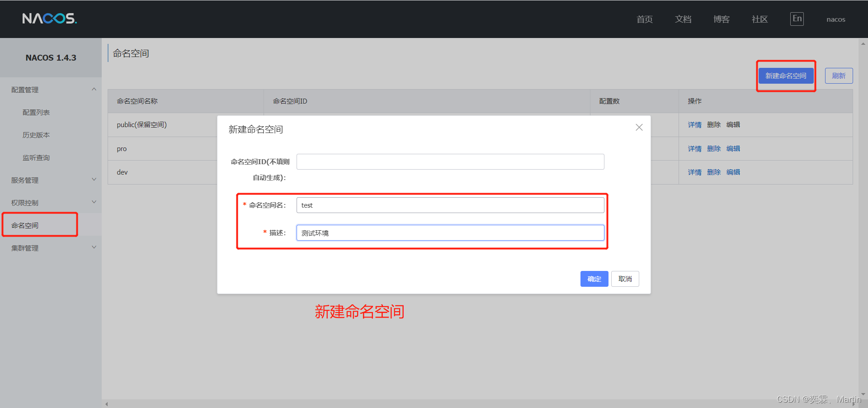Image resolution: width=868 pixels, height=408 pixels.
Task: Click the 新建命名空间 button
Action: point(785,76)
